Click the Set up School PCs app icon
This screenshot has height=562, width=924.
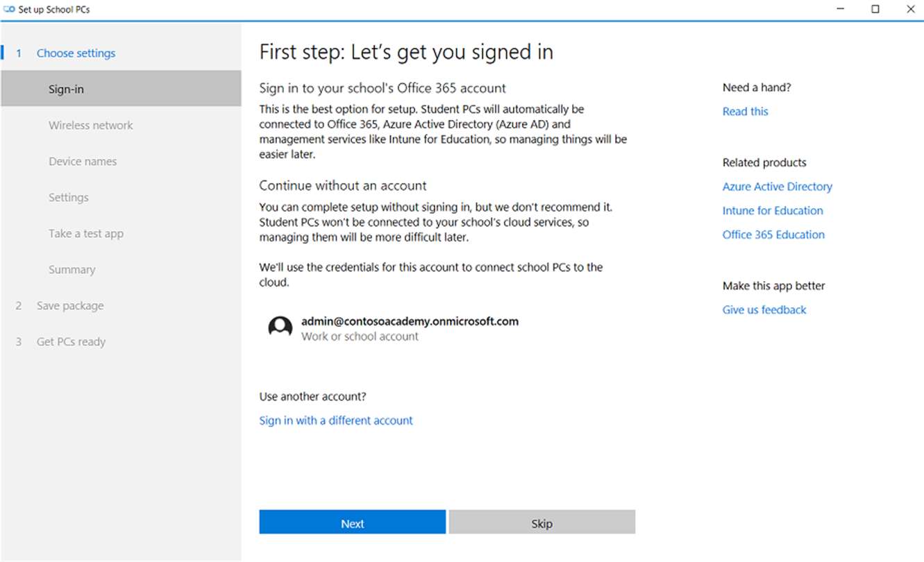point(10,10)
